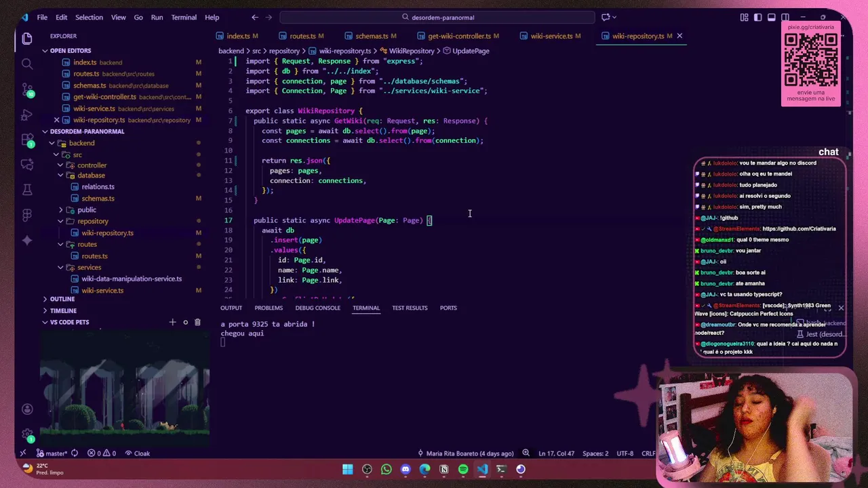Click Ln 17, Col 47 cursor position

[x=556, y=453]
